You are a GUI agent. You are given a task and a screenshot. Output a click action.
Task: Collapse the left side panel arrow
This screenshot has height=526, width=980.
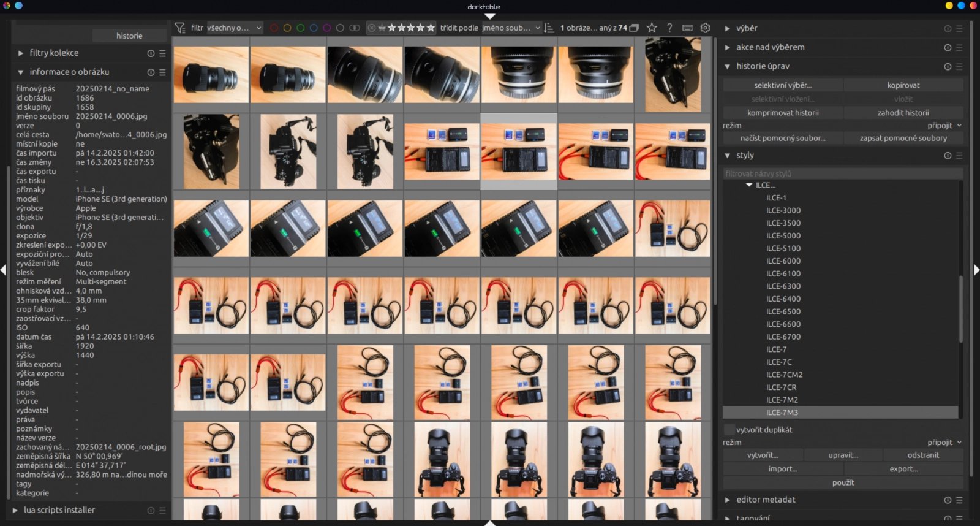coord(3,269)
